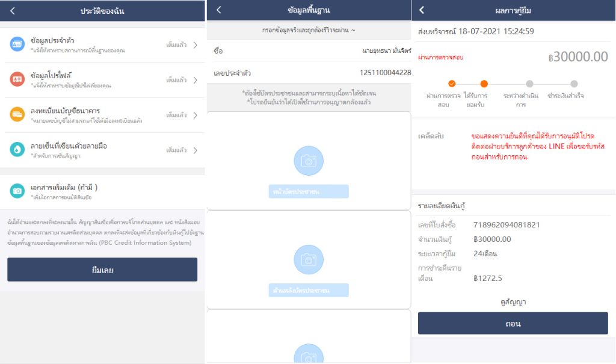Open the ดูสัญญา view contract link
Viewport: 616px width, 364px height.
point(513,302)
